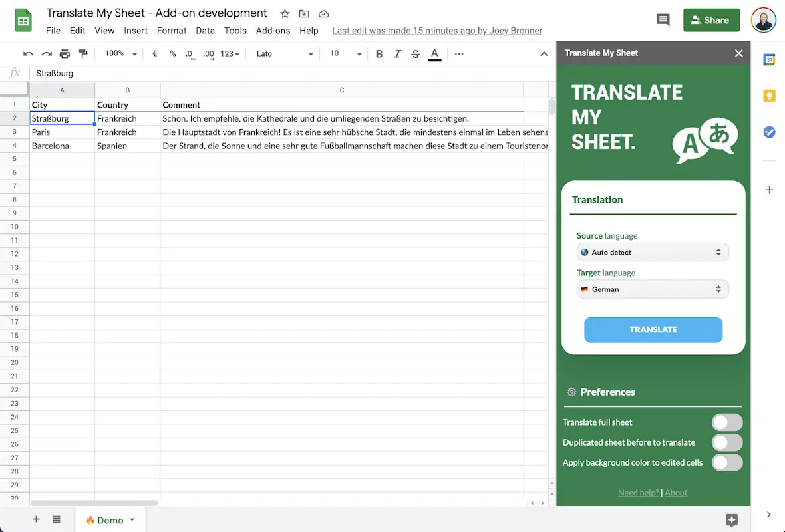Decrease decimal places icon

[x=190, y=54]
